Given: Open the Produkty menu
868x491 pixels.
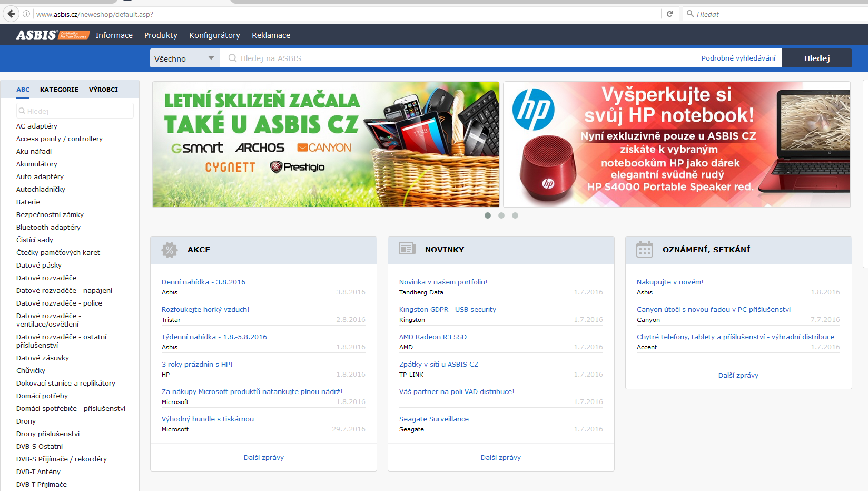Looking at the screenshot, I should click(x=161, y=35).
